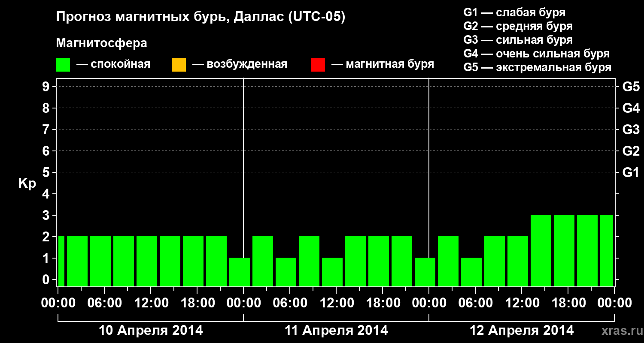Click the red 'магнитная буря' legend swatch
Image resolution: width=644 pixels, height=343 pixels.
(x=318, y=65)
